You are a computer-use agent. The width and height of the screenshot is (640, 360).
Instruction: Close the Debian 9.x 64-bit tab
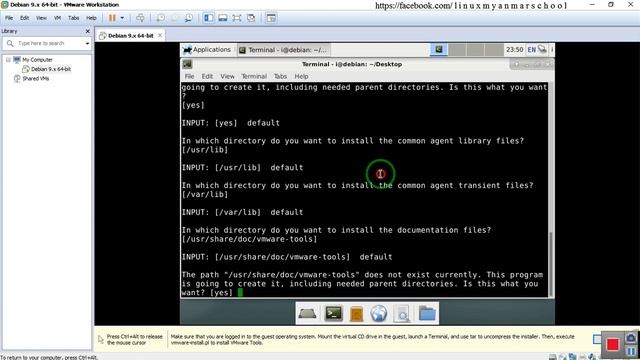pos(160,36)
